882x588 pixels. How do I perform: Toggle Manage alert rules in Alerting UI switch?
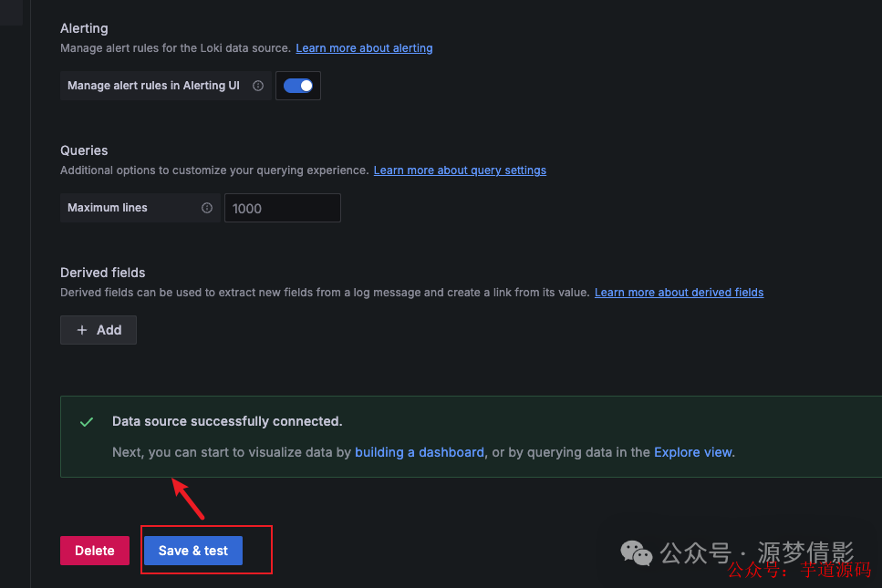click(x=298, y=86)
